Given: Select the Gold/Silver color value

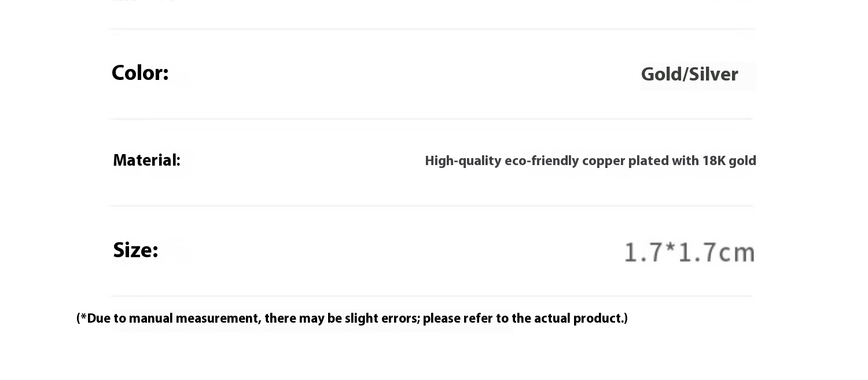Looking at the screenshot, I should tap(689, 75).
